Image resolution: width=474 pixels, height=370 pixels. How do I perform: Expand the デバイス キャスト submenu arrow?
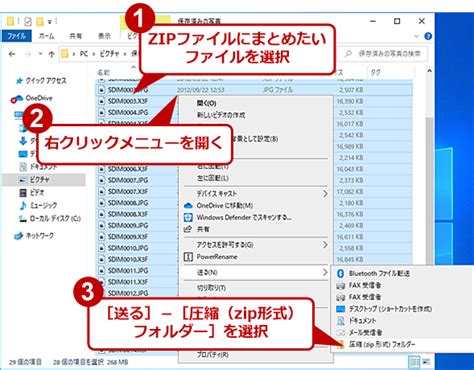click(325, 194)
